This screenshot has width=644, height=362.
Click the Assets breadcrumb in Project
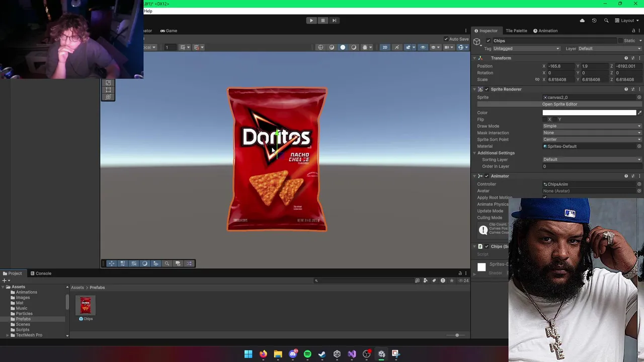click(77, 288)
